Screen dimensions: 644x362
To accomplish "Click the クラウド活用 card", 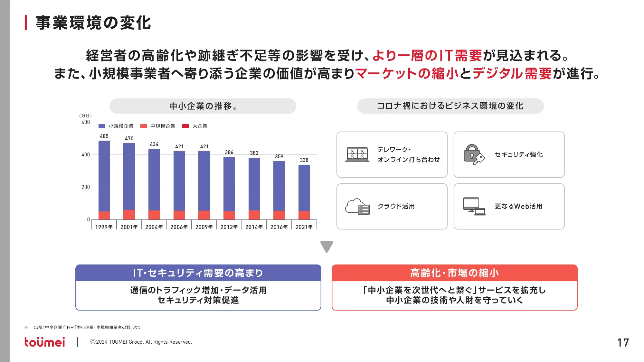I will [x=392, y=206].
